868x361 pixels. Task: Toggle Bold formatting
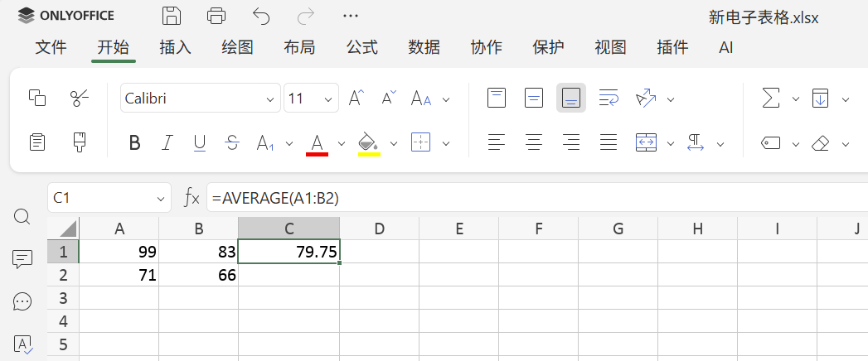[134, 142]
